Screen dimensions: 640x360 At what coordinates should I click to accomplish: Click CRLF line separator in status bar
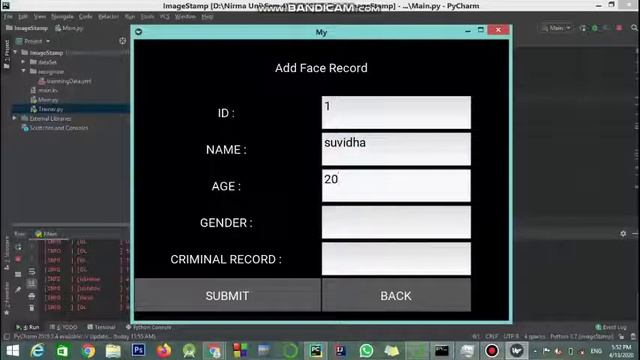tap(492, 337)
